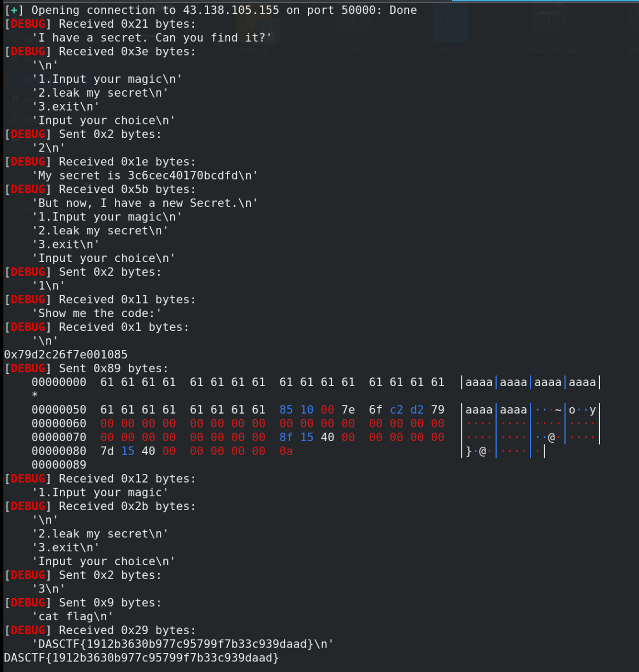This screenshot has height=672, width=639.
Task: Click the hexdump offset 00000080
Action: click(59, 451)
